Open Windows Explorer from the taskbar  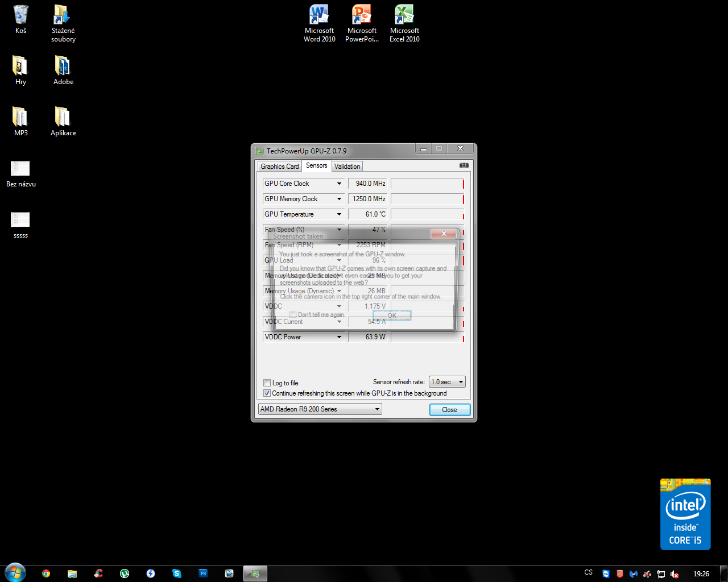72,573
